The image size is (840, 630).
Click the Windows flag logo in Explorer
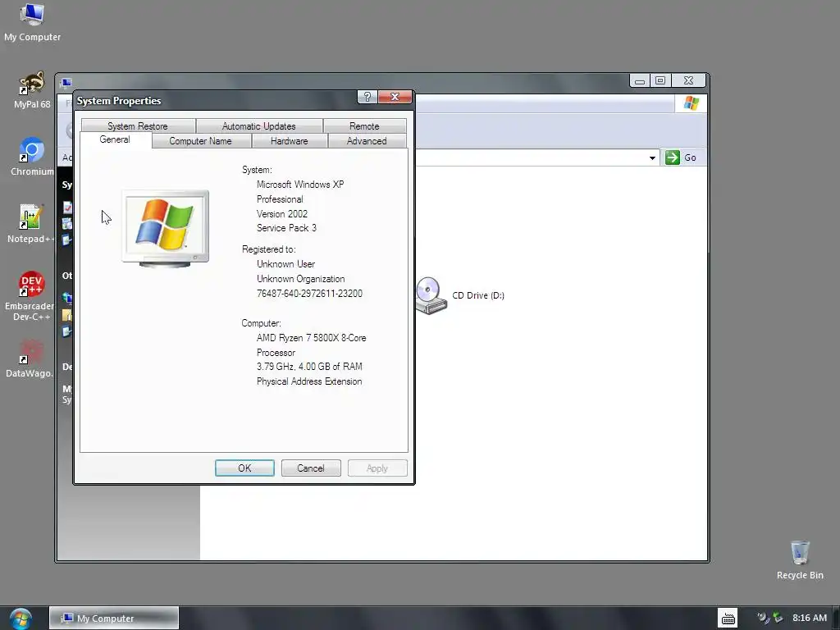coord(691,103)
